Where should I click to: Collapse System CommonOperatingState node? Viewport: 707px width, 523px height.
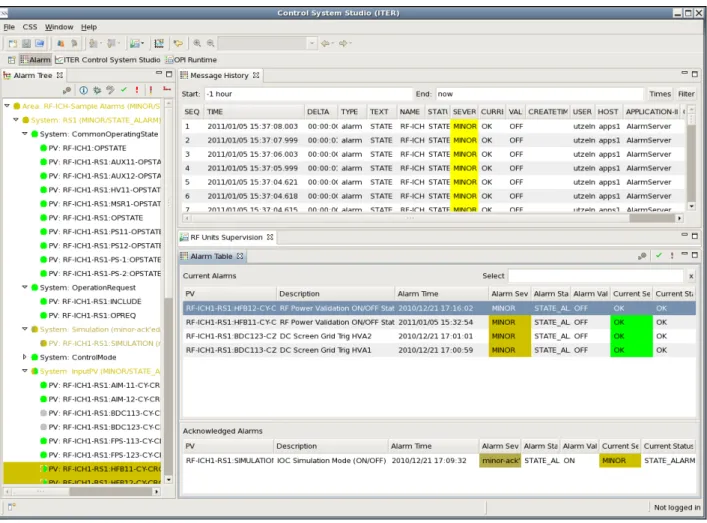(x=25, y=134)
